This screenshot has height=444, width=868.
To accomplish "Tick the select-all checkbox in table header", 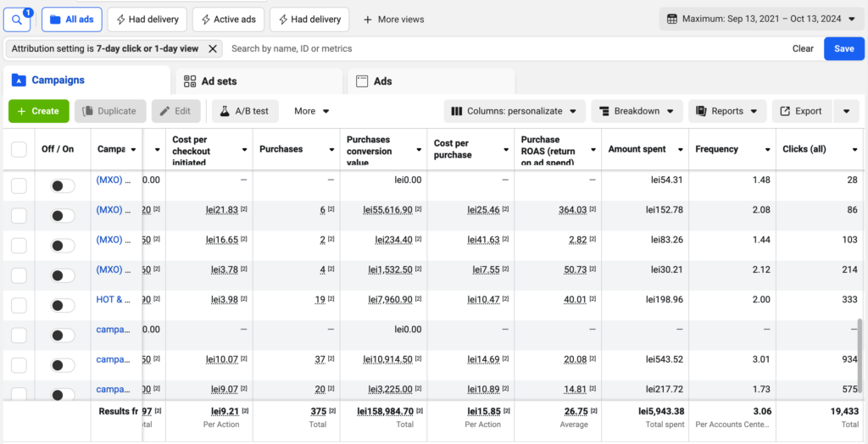I will click(x=19, y=149).
